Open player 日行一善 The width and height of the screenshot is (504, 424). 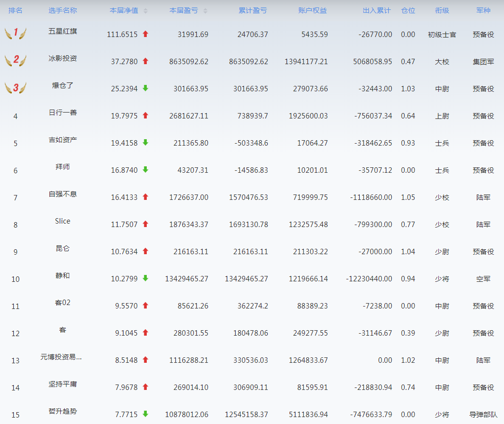point(63,113)
